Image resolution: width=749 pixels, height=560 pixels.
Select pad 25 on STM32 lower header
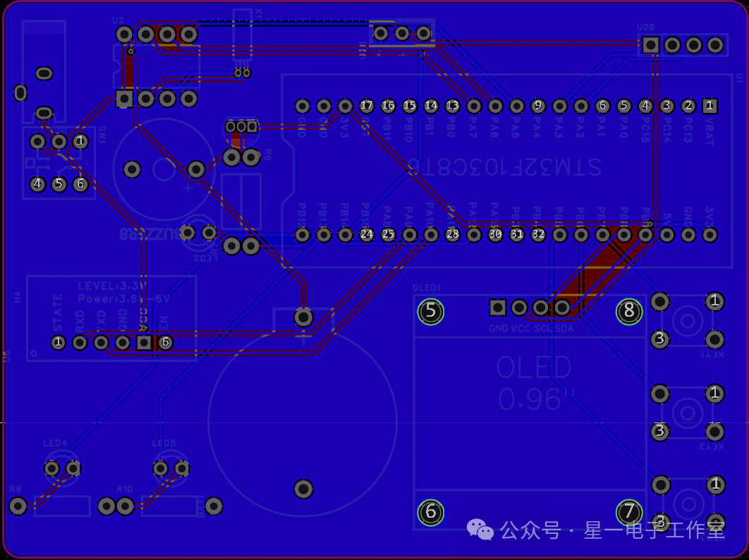[388, 235]
